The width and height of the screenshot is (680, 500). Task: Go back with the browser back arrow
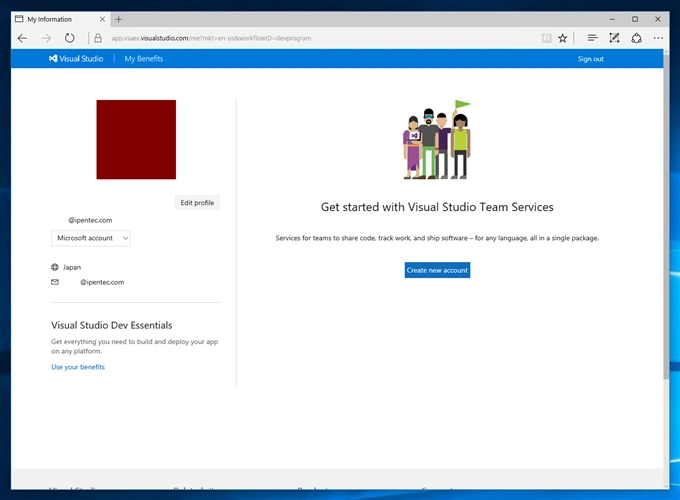(x=23, y=38)
